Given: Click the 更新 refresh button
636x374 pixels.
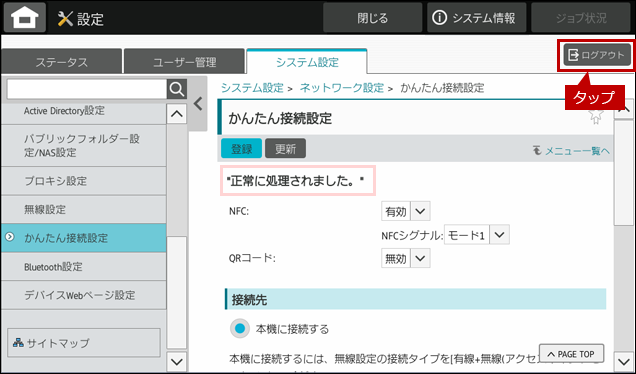Looking at the screenshot, I should point(285,148).
